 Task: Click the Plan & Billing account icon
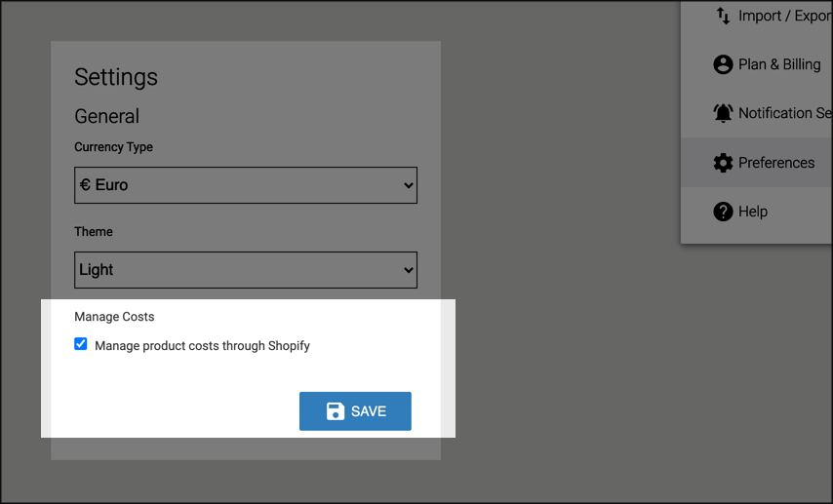(x=723, y=64)
